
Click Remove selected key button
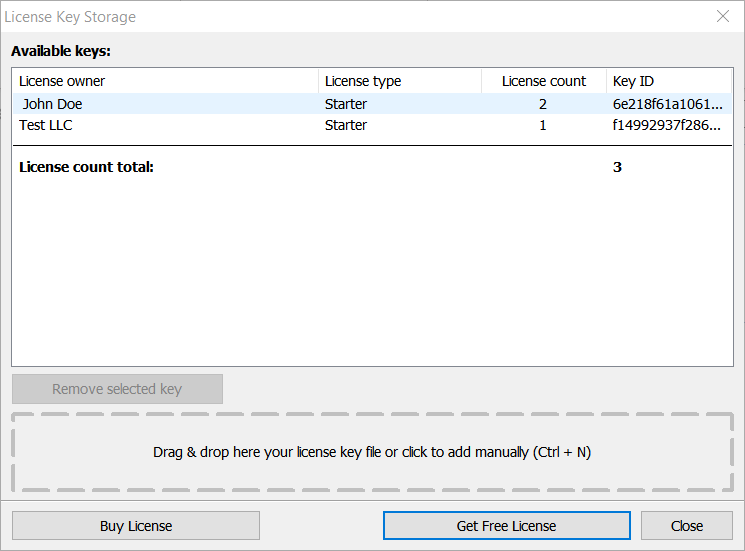117,389
